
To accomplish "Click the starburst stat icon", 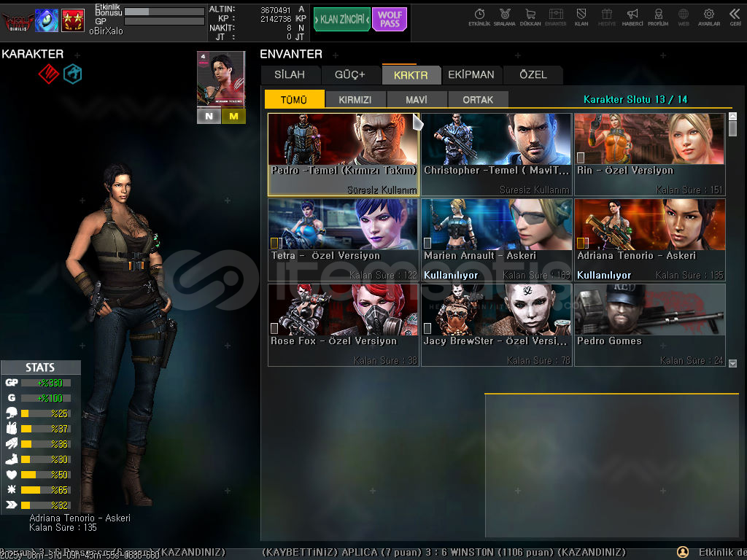I will (x=12, y=489).
